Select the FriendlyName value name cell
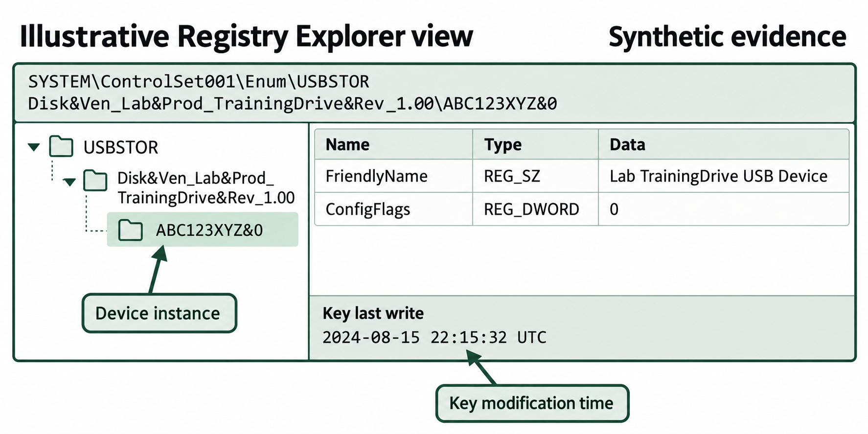 (x=393, y=176)
